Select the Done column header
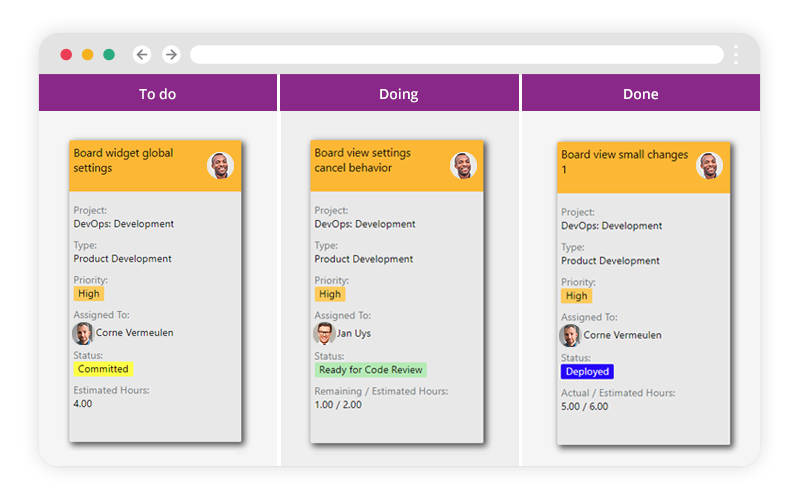800x500 pixels. 641,93
